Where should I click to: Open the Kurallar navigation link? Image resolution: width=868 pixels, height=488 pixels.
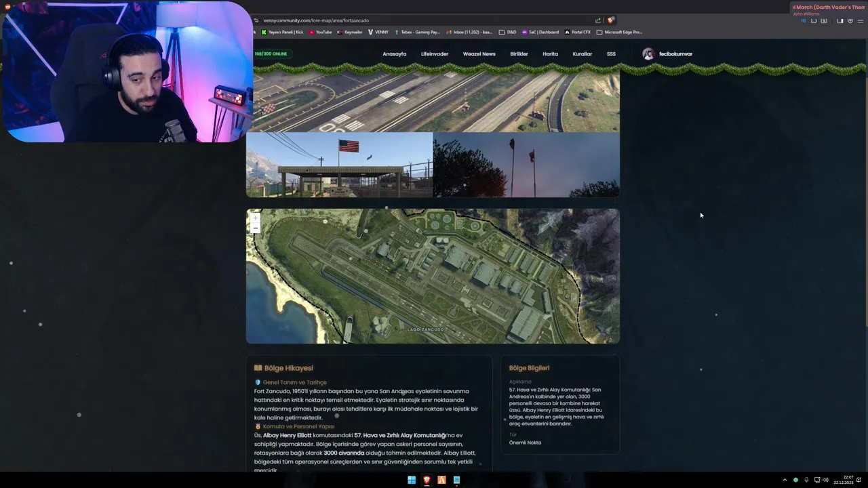click(582, 54)
